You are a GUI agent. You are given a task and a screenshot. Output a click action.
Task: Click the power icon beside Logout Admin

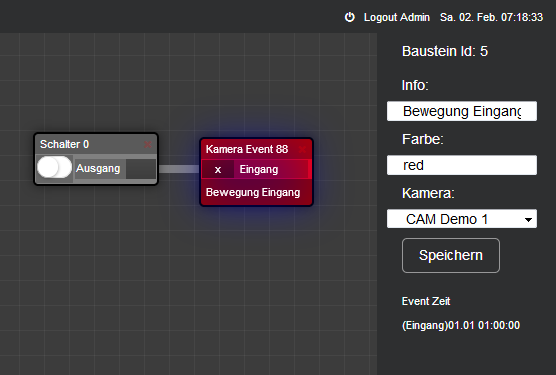click(350, 17)
